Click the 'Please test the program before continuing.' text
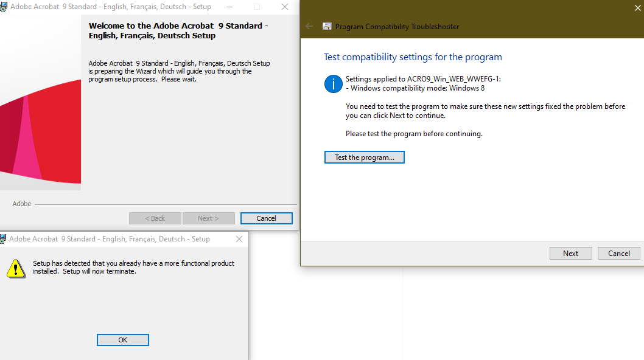644x360 pixels. (x=414, y=134)
